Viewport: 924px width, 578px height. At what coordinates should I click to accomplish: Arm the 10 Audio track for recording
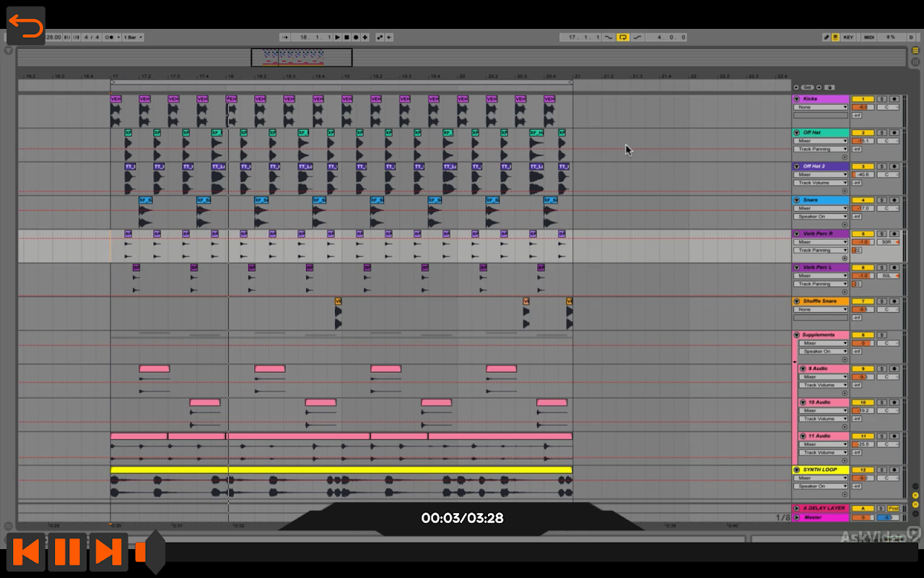(894, 402)
